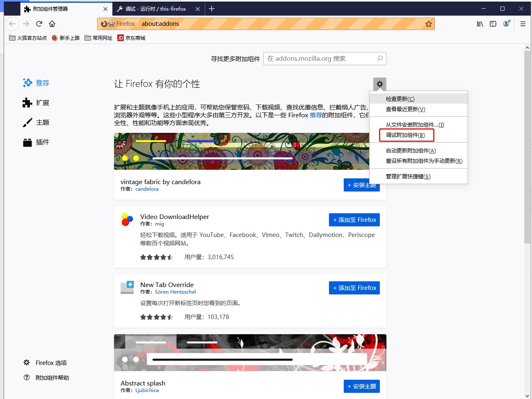
Task: Click the New Tab Override star rating
Action: pyautogui.click(x=157, y=317)
